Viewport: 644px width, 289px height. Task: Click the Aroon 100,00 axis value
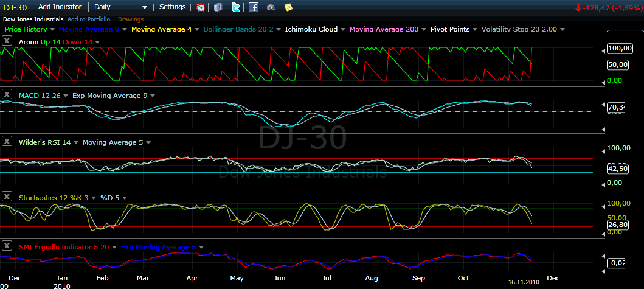[x=620, y=49]
